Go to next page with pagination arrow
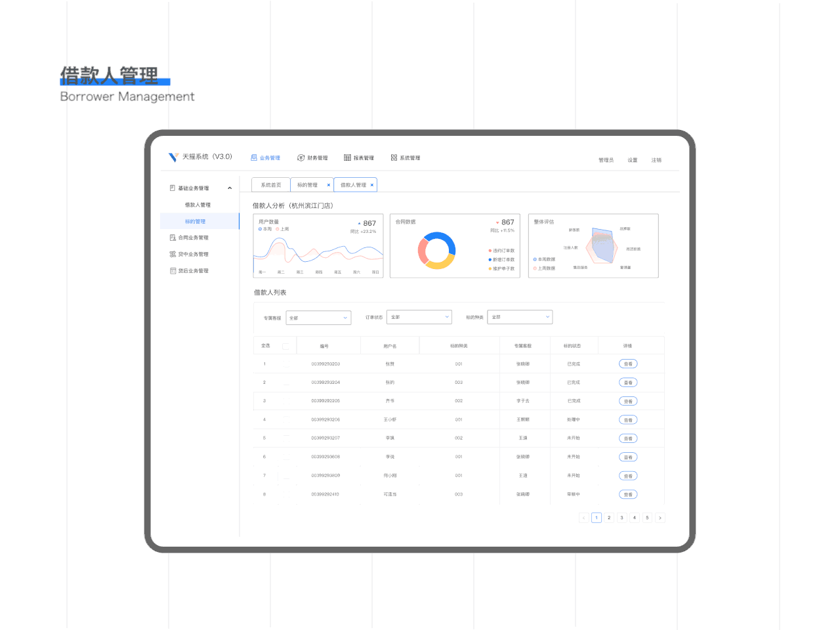Image resolution: width=840 pixels, height=630 pixels. [660, 518]
